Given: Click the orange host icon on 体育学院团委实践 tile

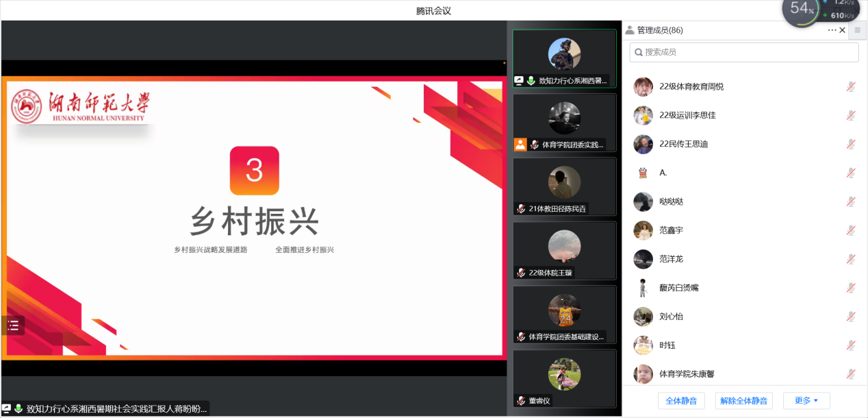Looking at the screenshot, I should click(x=520, y=145).
